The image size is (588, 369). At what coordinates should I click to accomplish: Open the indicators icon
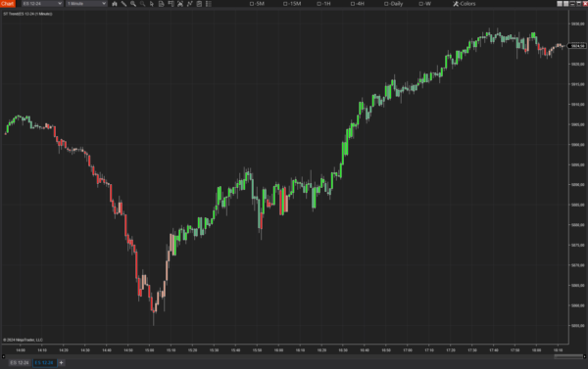(x=190, y=4)
